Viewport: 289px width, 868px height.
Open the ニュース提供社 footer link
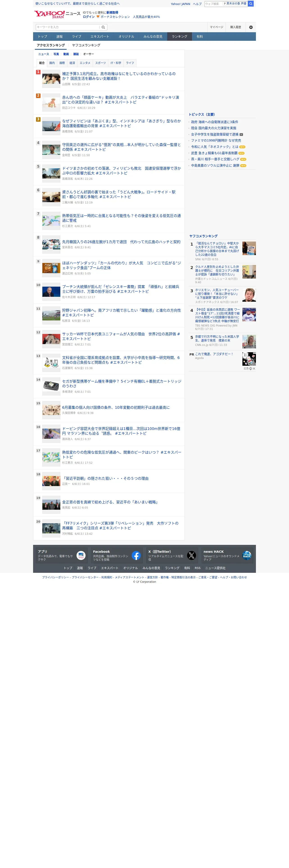click(215, 568)
